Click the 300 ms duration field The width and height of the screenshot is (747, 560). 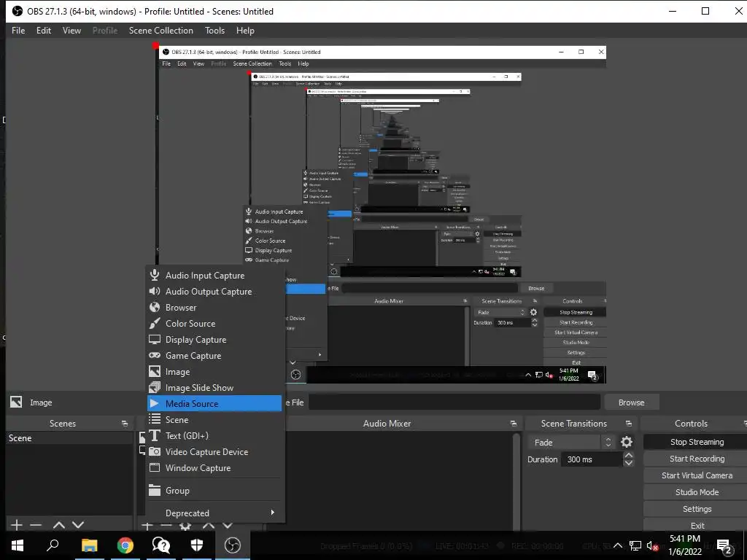tap(592, 459)
